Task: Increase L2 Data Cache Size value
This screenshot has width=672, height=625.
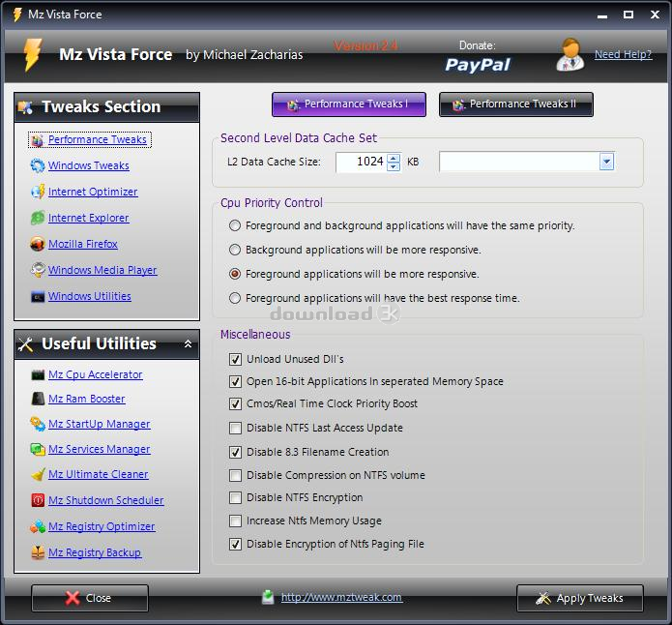Action: (393, 158)
